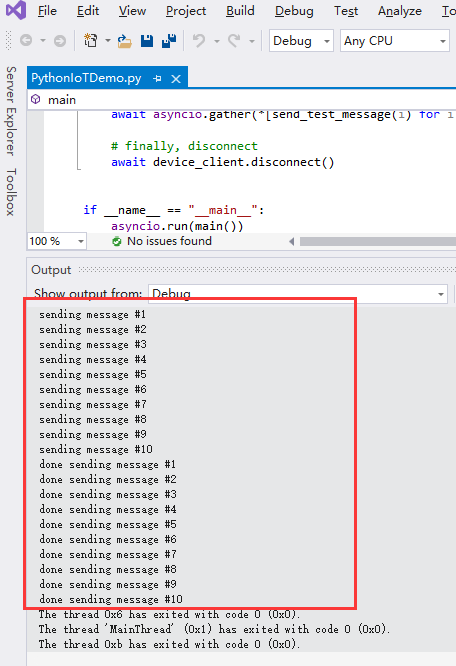Click the Output panel title
The height and width of the screenshot is (666, 456).
pyautogui.click(x=51, y=270)
